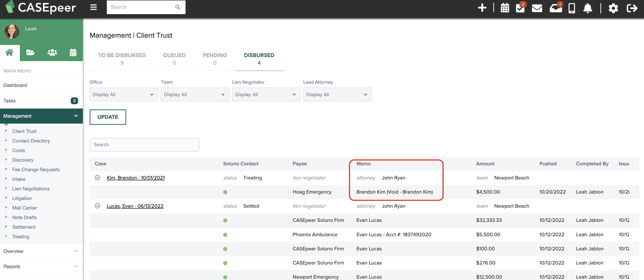The image size is (644, 280).
Task: Open the Office dropdown
Action: [x=124, y=94]
